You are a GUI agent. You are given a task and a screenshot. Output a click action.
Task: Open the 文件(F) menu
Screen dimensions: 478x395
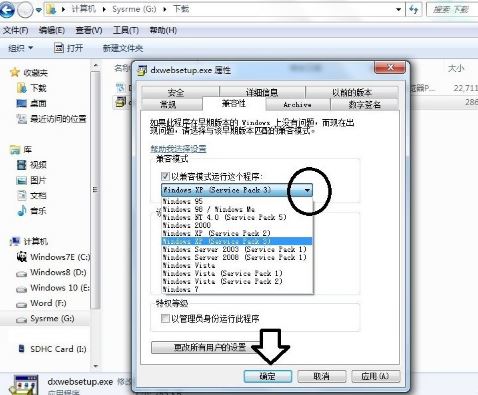(15, 30)
